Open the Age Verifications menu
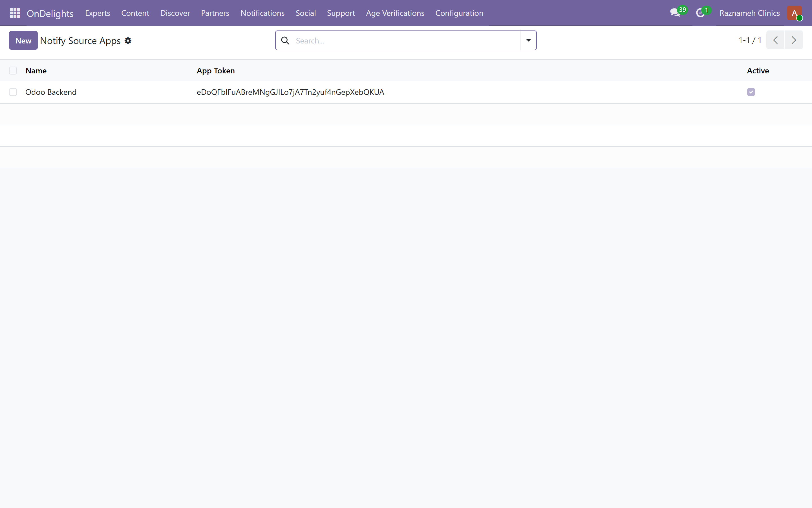Viewport: 812px width, 508px height. pyautogui.click(x=395, y=13)
